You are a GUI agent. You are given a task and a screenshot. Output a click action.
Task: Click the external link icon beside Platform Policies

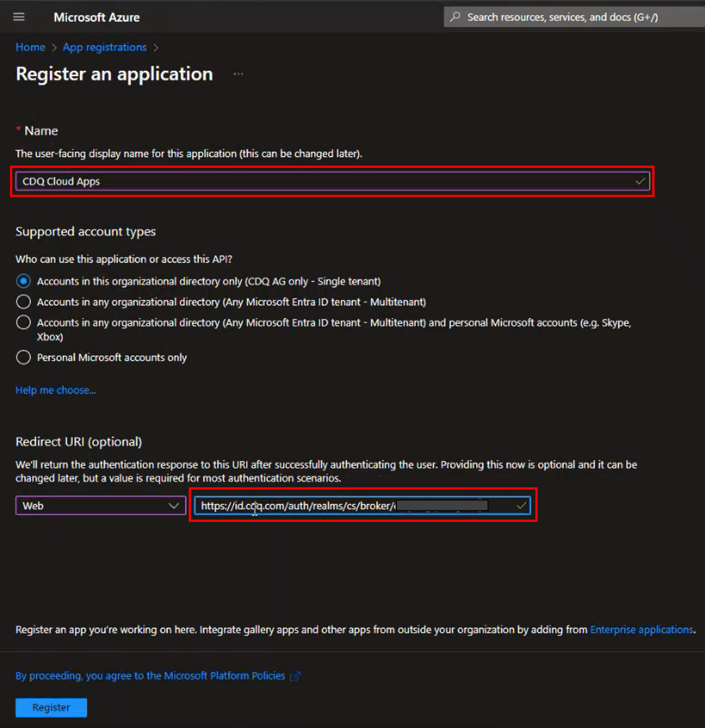tap(295, 676)
